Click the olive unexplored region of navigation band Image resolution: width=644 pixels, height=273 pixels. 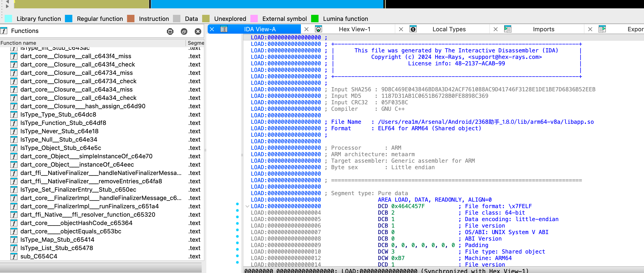click(82, 4)
